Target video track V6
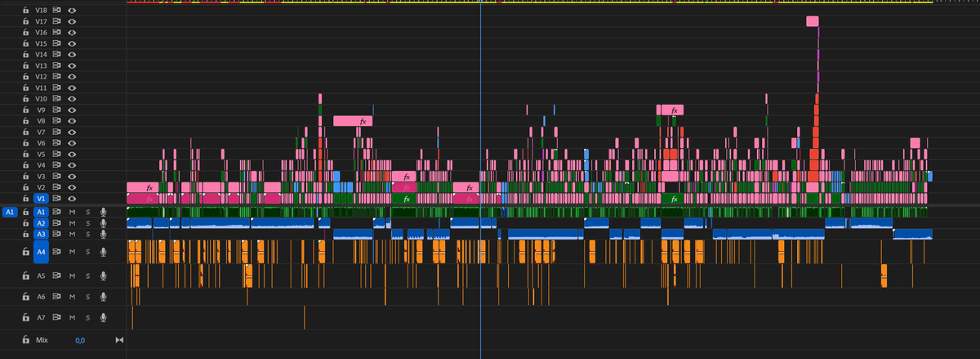This screenshot has width=980, height=359. (x=42, y=142)
